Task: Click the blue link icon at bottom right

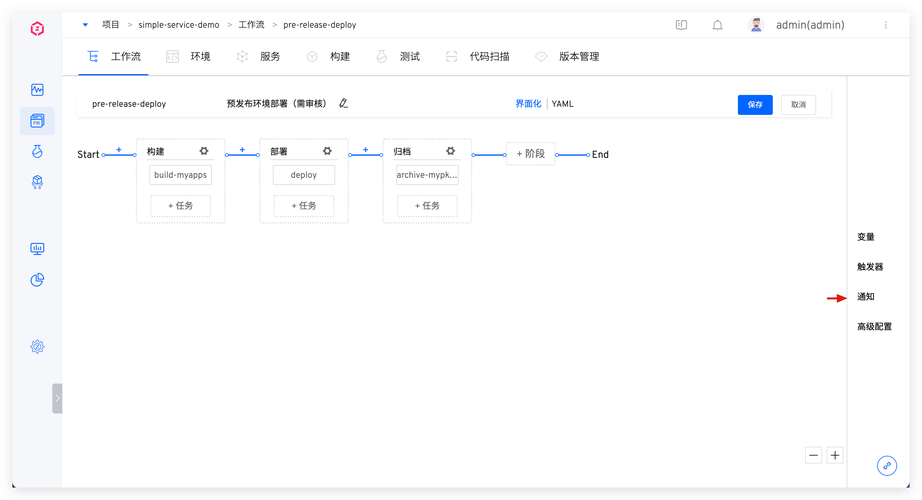Action: (886, 466)
